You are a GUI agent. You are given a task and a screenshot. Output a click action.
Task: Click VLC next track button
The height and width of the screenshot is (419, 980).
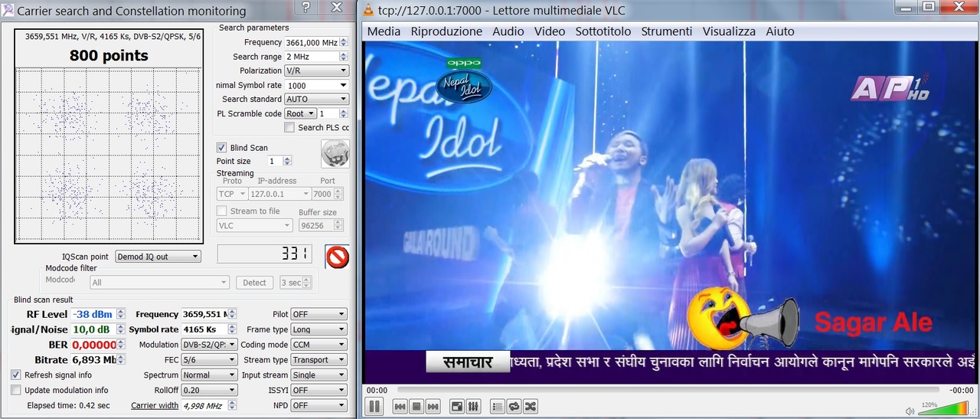[x=433, y=407]
